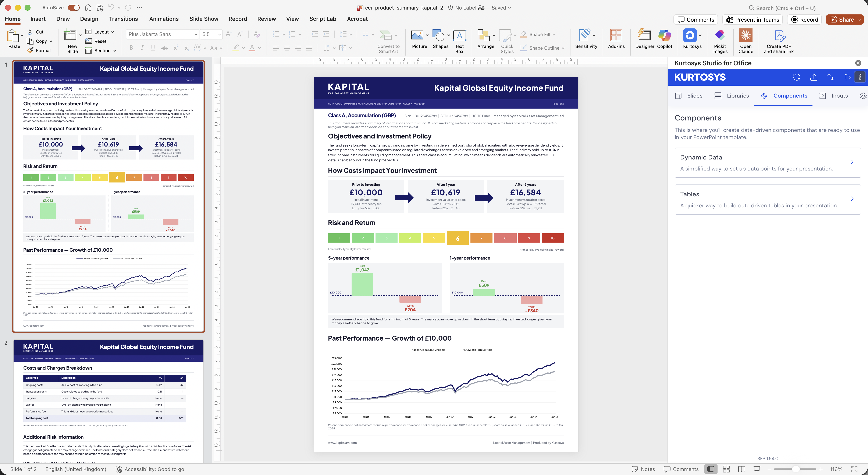Toggle Bold formatting
The width and height of the screenshot is (868, 475).
point(131,48)
